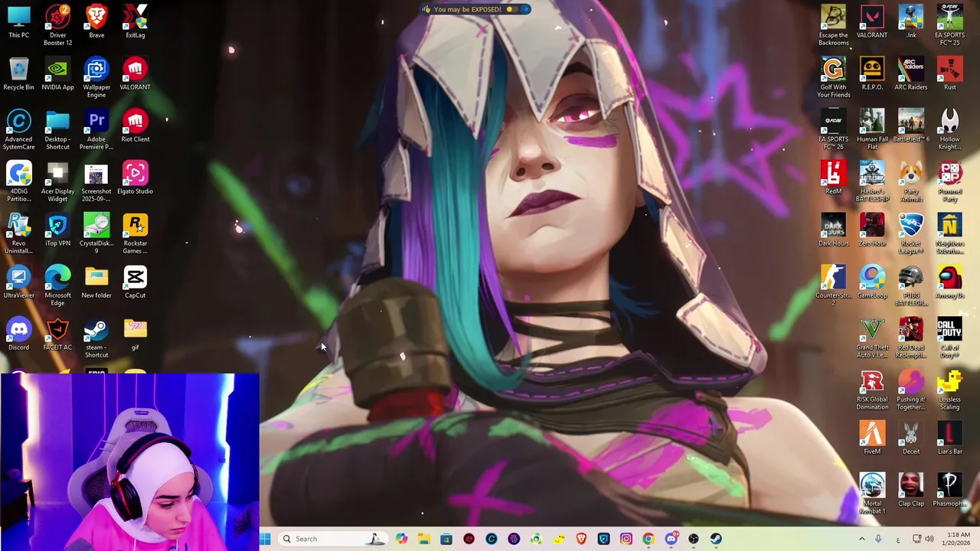This screenshot has width=980, height=551.
Task: Open Discord desktop shortcut
Action: pyautogui.click(x=19, y=334)
